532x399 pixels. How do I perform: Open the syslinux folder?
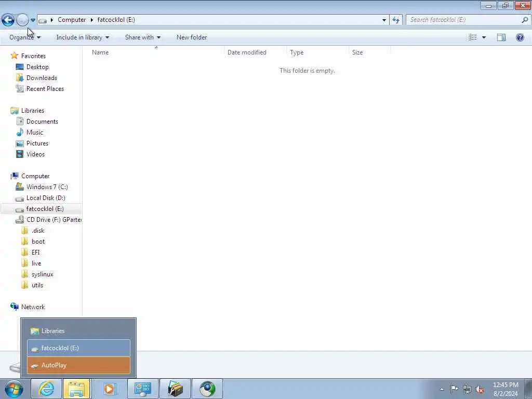(x=42, y=274)
